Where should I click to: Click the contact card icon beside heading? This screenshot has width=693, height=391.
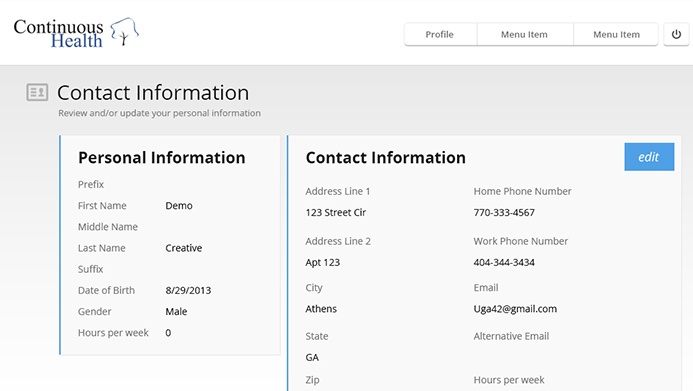37,92
